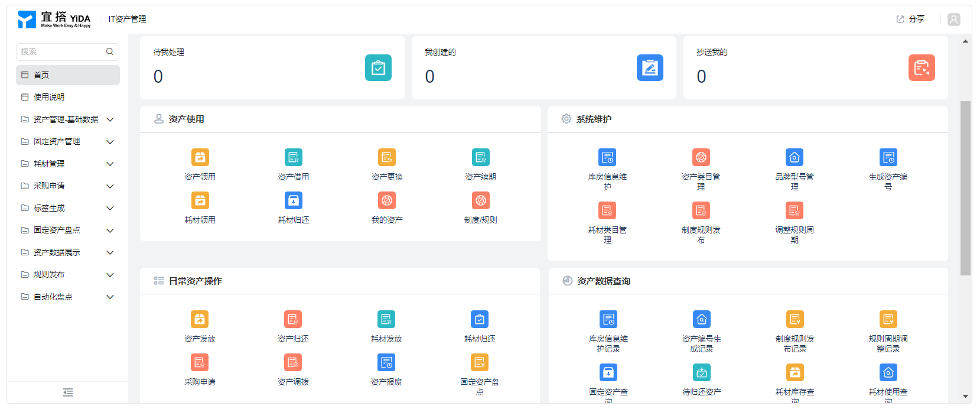
Task: Open the 我的资产 icon
Action: click(387, 200)
